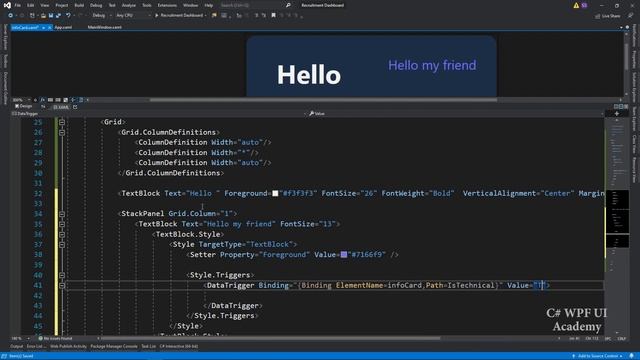
Task: Open the Window menu
Action: tap(190, 5)
